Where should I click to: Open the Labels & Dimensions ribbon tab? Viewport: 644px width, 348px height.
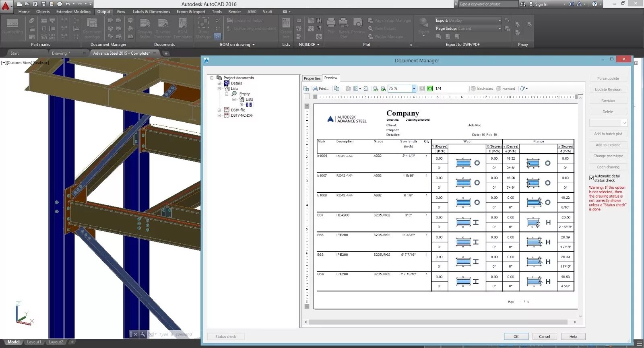pyautogui.click(x=151, y=12)
